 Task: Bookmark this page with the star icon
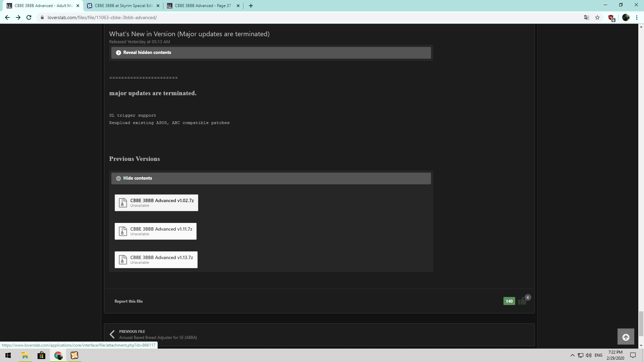[597, 17]
